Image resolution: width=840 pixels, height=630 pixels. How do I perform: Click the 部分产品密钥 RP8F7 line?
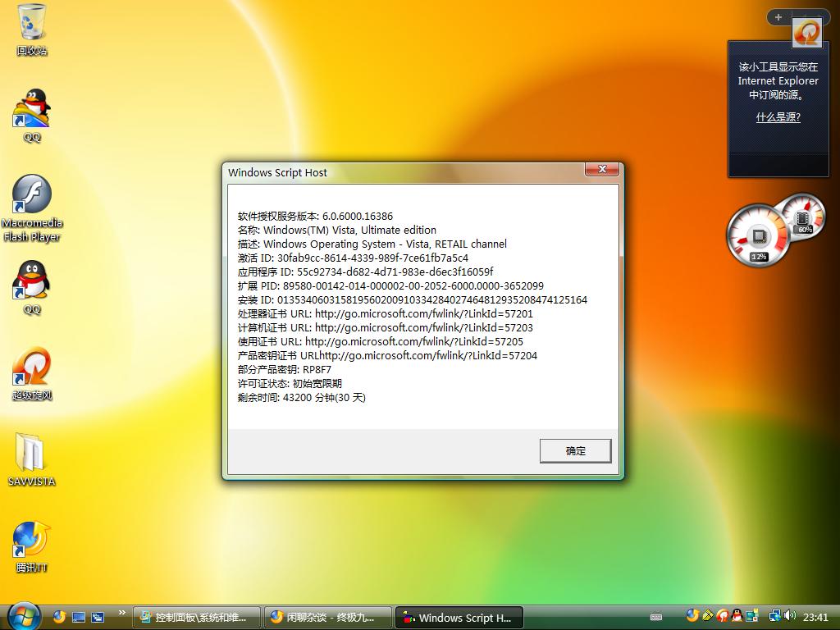pyautogui.click(x=285, y=369)
